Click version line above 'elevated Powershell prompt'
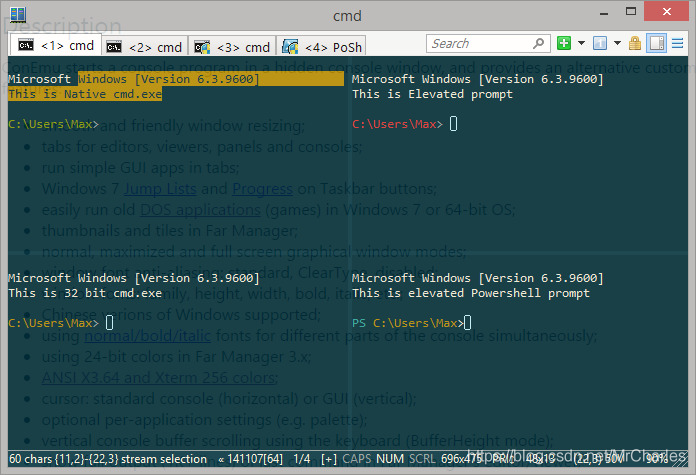 478,278
